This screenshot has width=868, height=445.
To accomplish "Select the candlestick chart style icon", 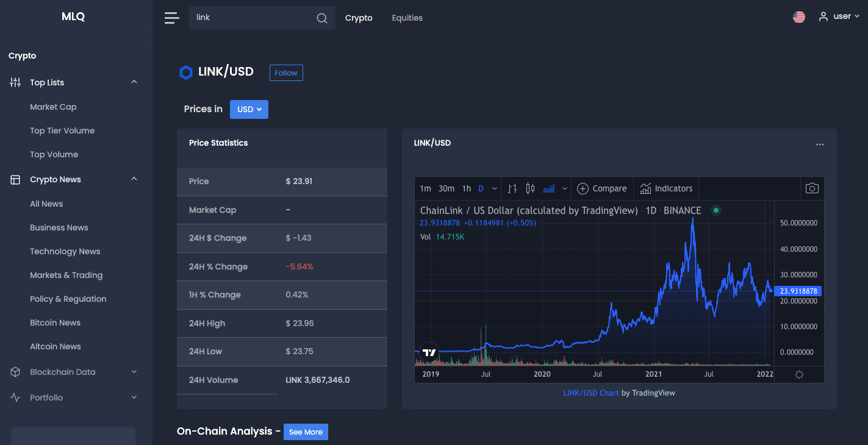I will pyautogui.click(x=530, y=188).
